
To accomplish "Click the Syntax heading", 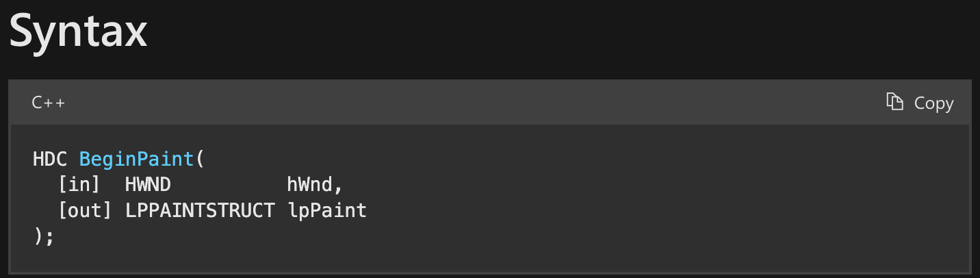I will point(78,31).
